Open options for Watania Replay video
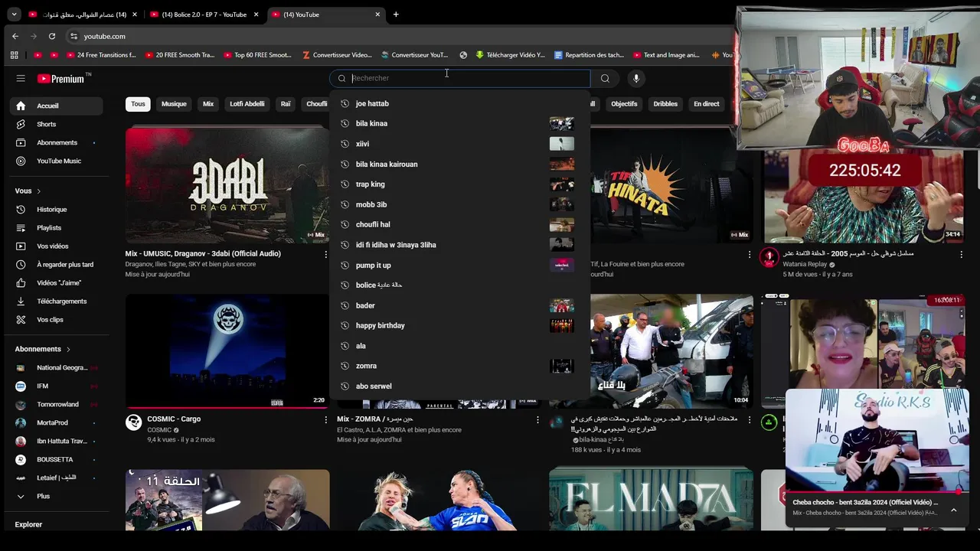 pyautogui.click(x=961, y=254)
